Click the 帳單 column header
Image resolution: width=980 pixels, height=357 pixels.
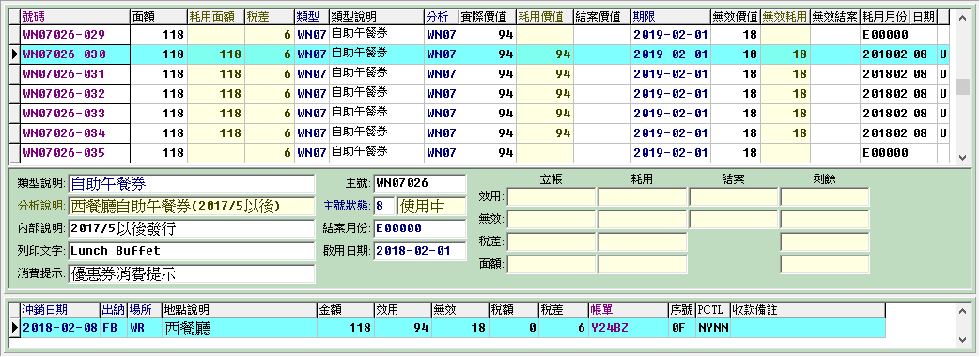[629, 310]
